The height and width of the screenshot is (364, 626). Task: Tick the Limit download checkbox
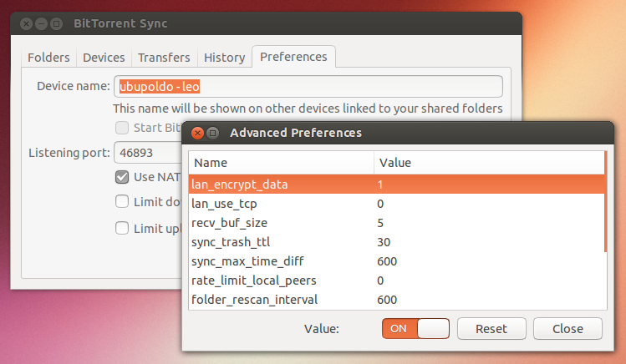pos(122,201)
